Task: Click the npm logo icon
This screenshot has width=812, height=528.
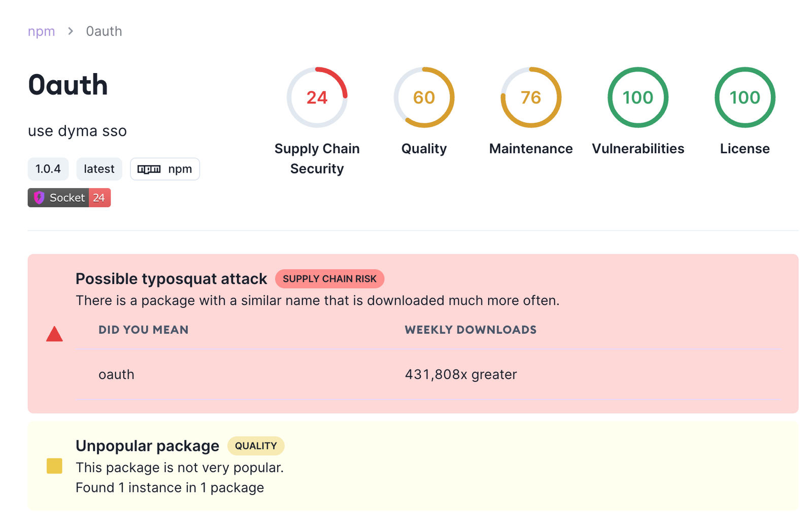Action: [149, 169]
